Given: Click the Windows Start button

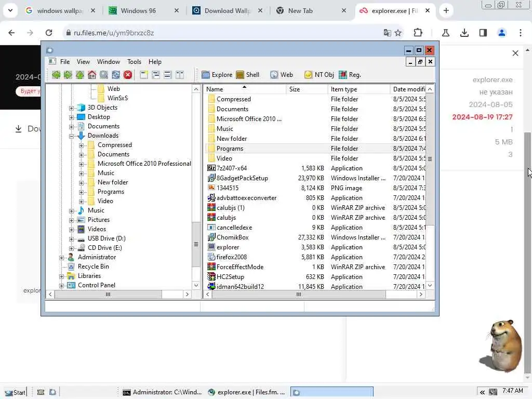Looking at the screenshot, I should pos(15,392).
